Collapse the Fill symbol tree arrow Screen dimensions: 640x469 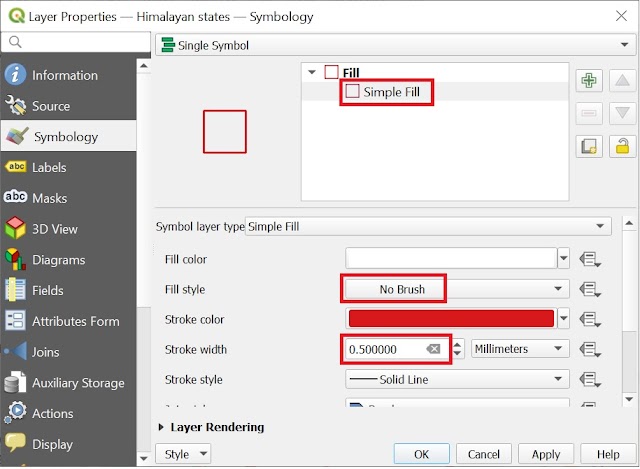pyautogui.click(x=312, y=72)
